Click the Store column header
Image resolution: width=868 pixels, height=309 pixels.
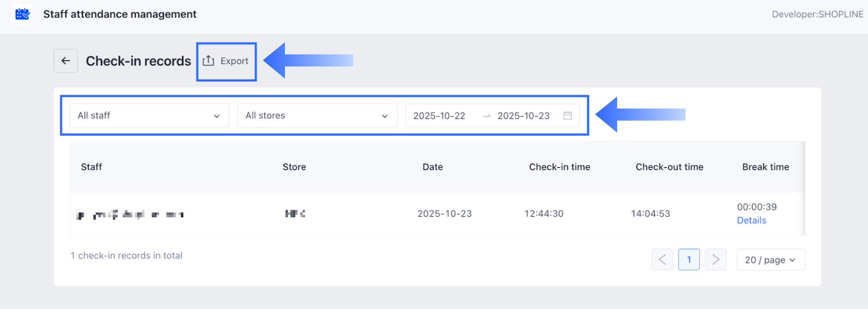(x=294, y=167)
